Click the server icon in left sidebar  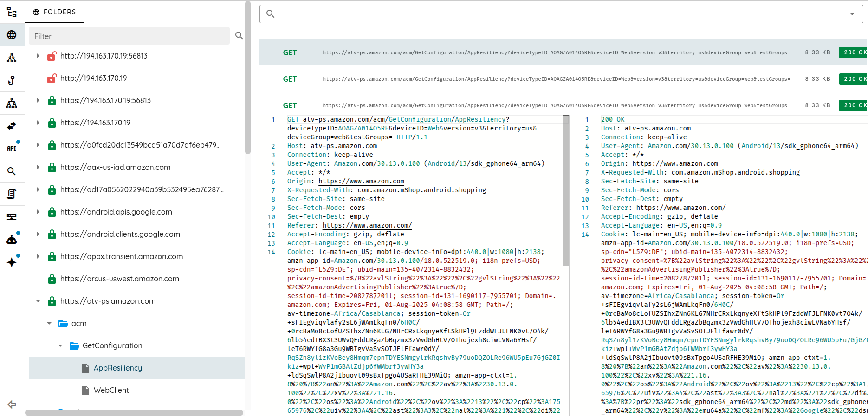point(12,217)
